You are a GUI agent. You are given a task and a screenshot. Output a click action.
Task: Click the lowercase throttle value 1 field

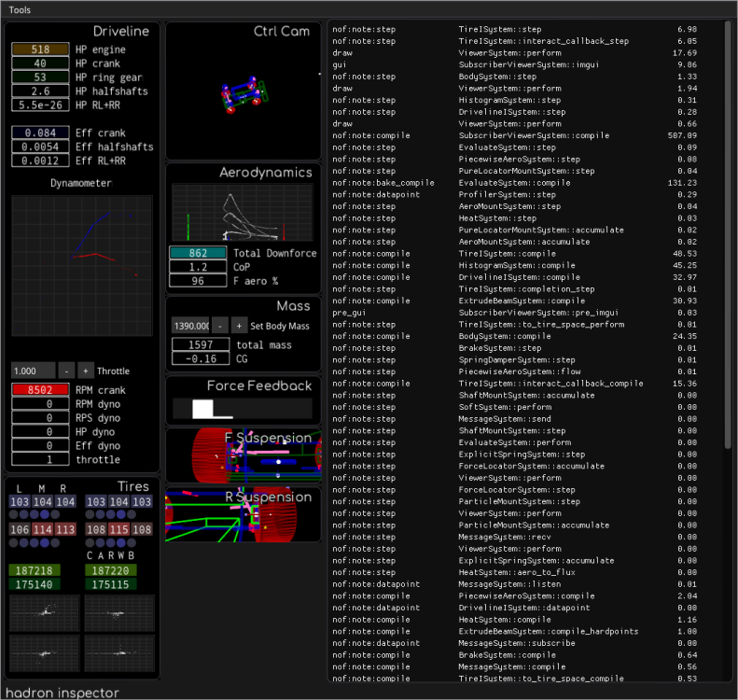click(40, 459)
